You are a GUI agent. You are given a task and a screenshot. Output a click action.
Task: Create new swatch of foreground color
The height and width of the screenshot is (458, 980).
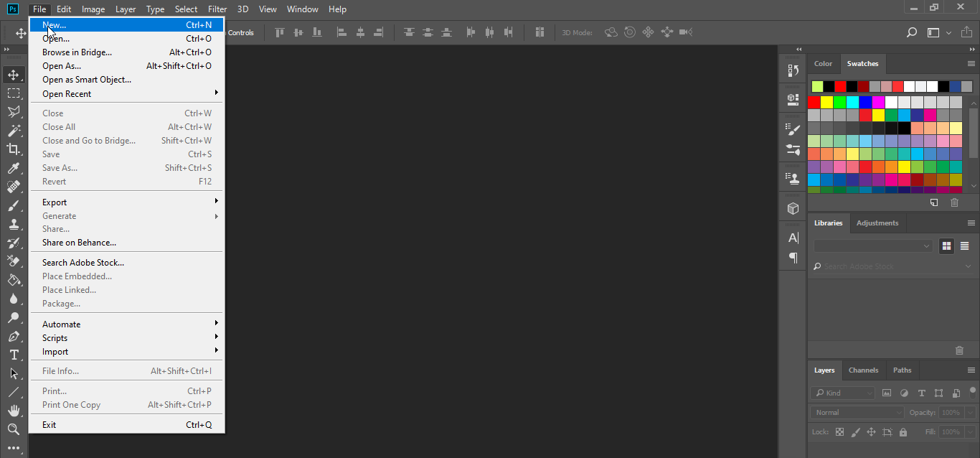coord(934,202)
